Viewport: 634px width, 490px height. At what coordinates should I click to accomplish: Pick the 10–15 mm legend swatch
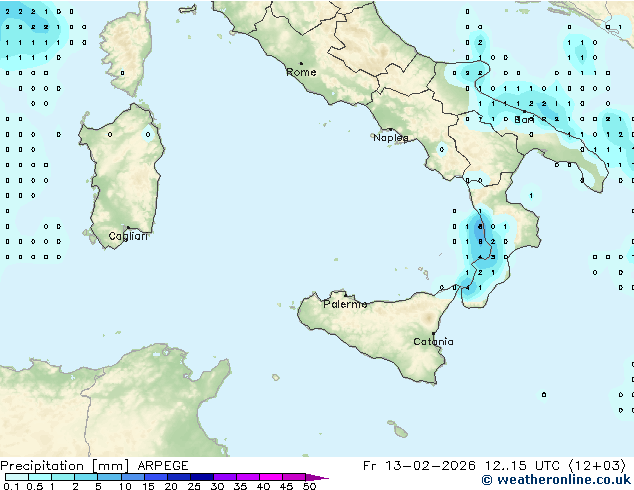[x=132, y=477]
